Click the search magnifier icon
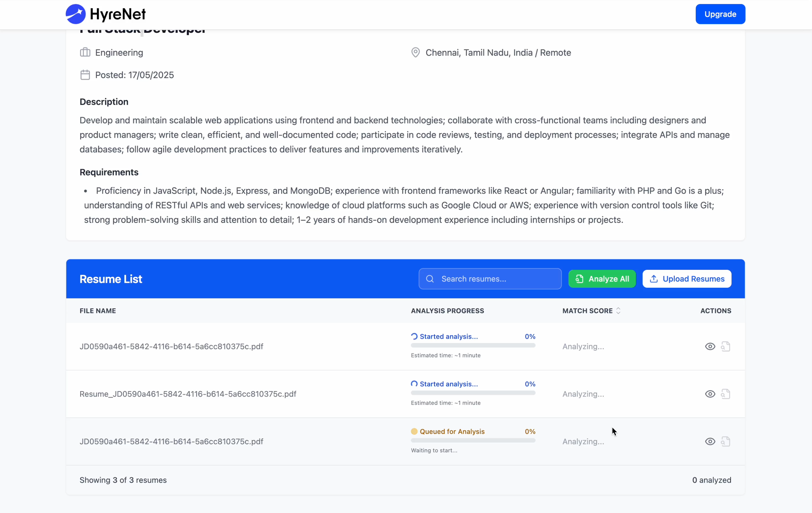 [x=430, y=279]
